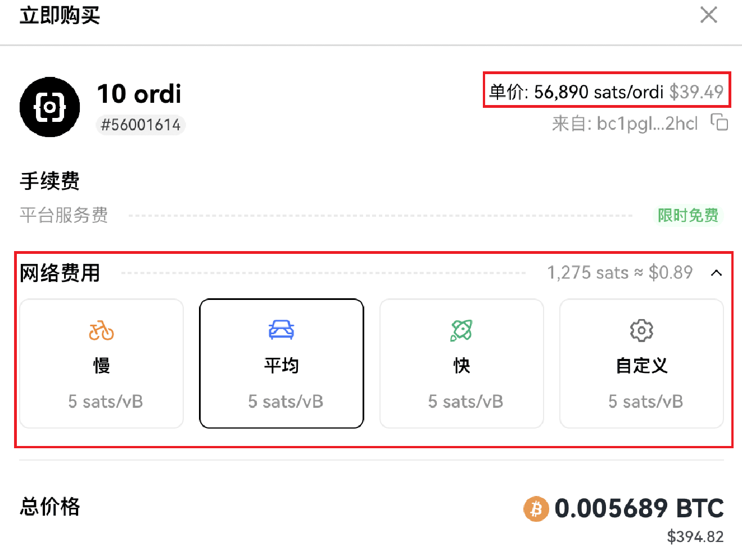Click the chevron next to 1,275 sats
Viewport: 742px width, 560px height.
pyautogui.click(x=717, y=272)
